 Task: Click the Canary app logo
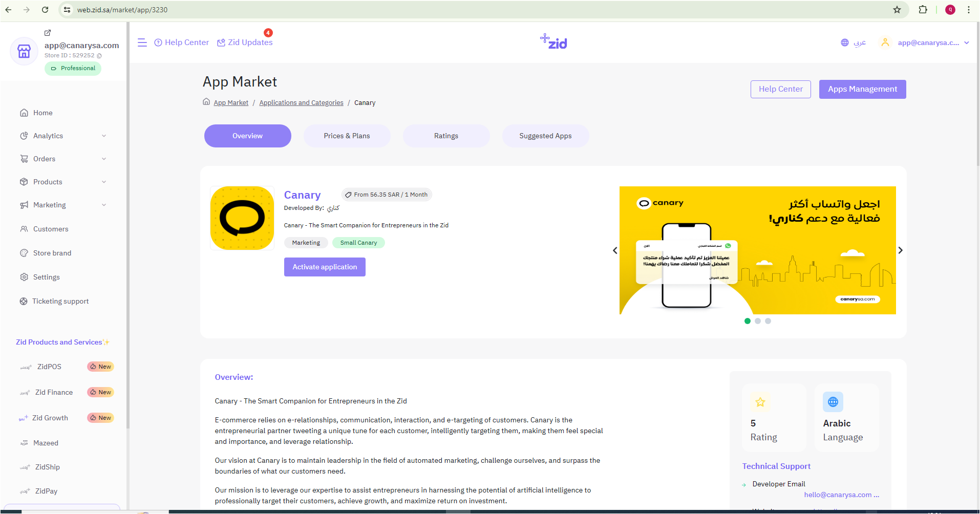(x=242, y=218)
